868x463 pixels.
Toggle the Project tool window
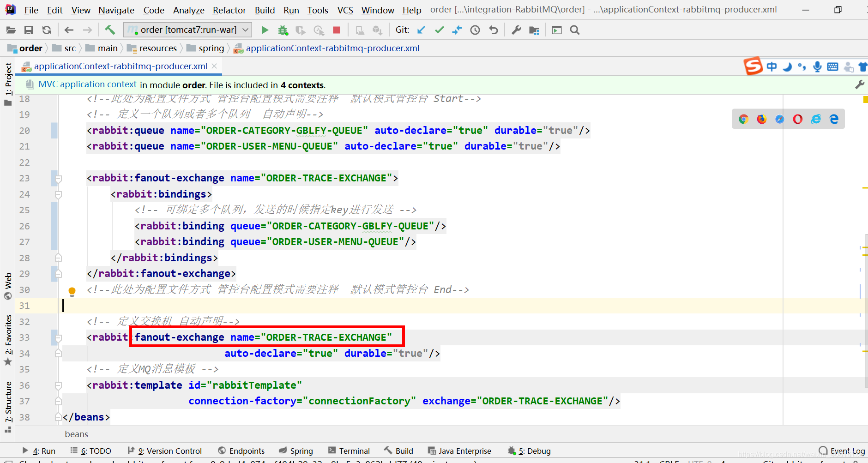pyautogui.click(x=8, y=84)
